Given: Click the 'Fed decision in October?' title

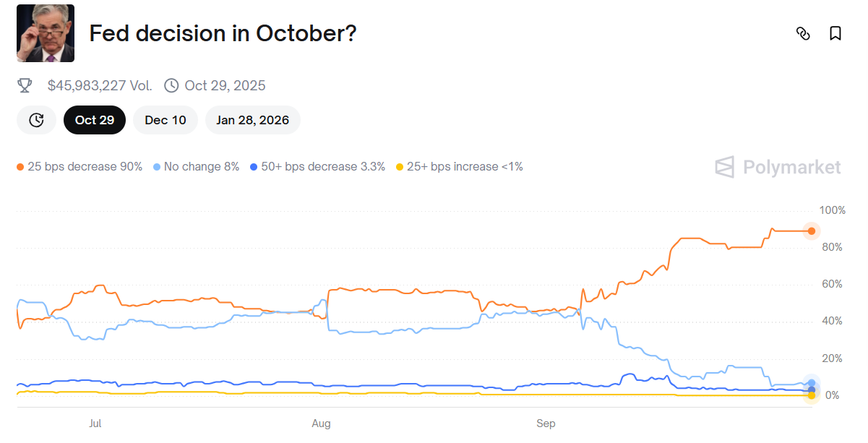Looking at the screenshot, I should coord(222,33).
